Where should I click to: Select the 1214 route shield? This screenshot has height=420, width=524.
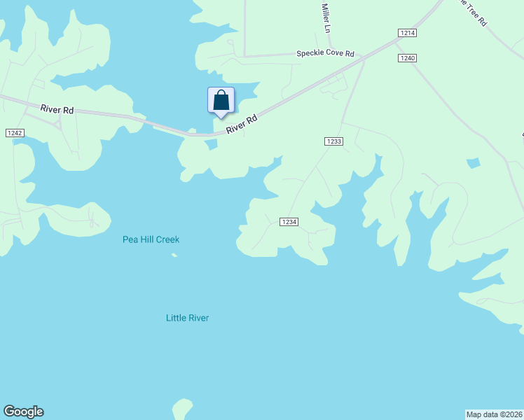[x=407, y=33]
